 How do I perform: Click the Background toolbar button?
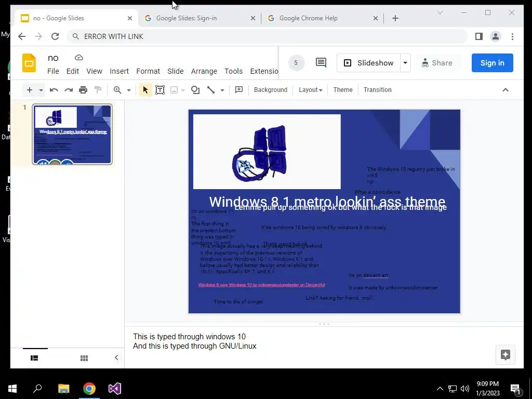(x=270, y=90)
